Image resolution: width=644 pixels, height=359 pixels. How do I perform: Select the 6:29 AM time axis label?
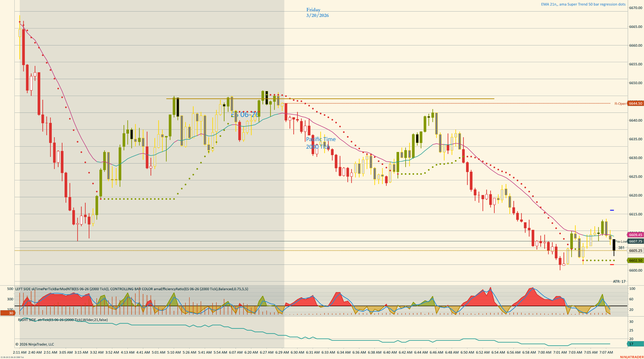click(x=282, y=352)
